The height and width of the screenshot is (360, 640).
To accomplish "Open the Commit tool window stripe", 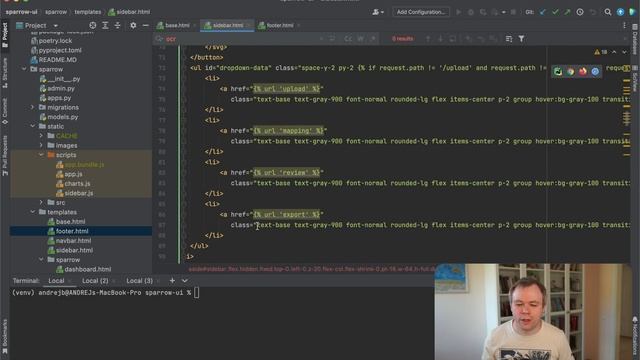I will point(5,111).
